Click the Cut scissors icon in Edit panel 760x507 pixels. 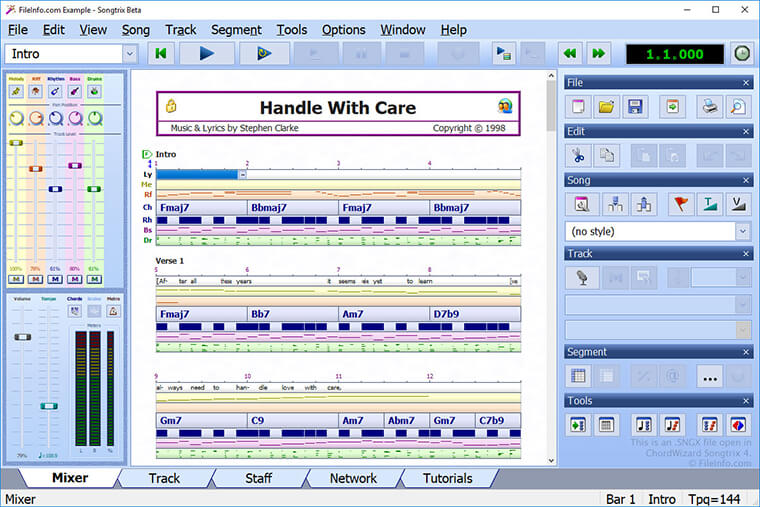578,155
